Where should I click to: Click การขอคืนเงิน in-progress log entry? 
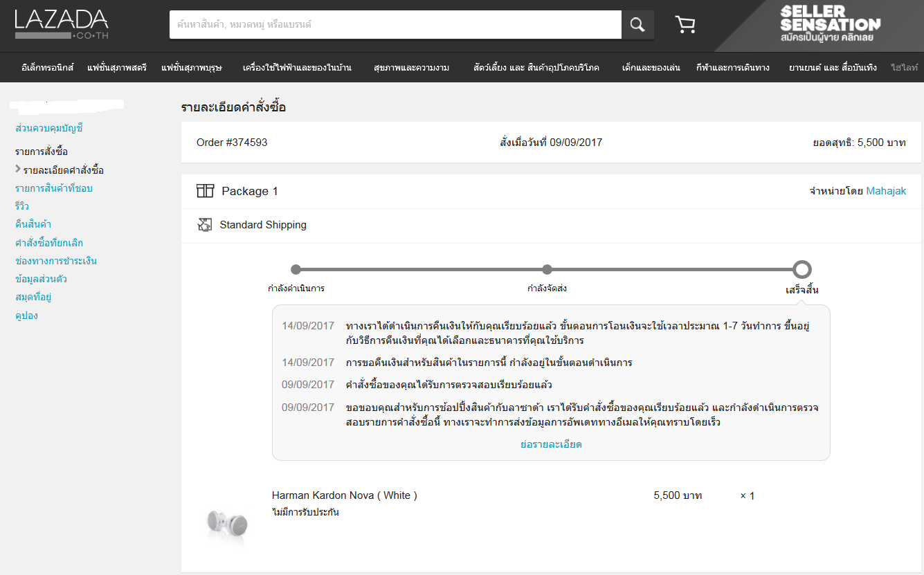(489, 363)
